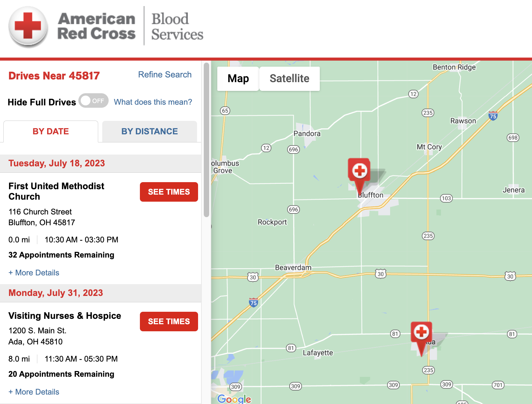This screenshot has width=532, height=404.
Task: Open the Refine Search link
Action: (165, 74)
